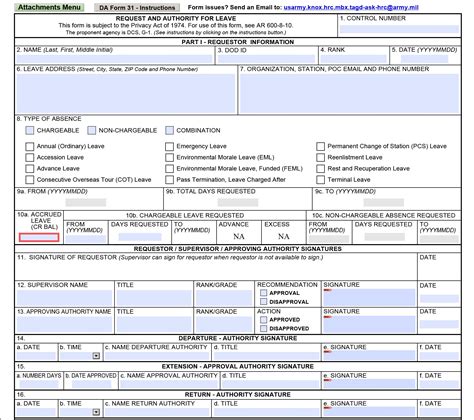
Task: Click the Name (Last, First) field
Action: point(114,59)
